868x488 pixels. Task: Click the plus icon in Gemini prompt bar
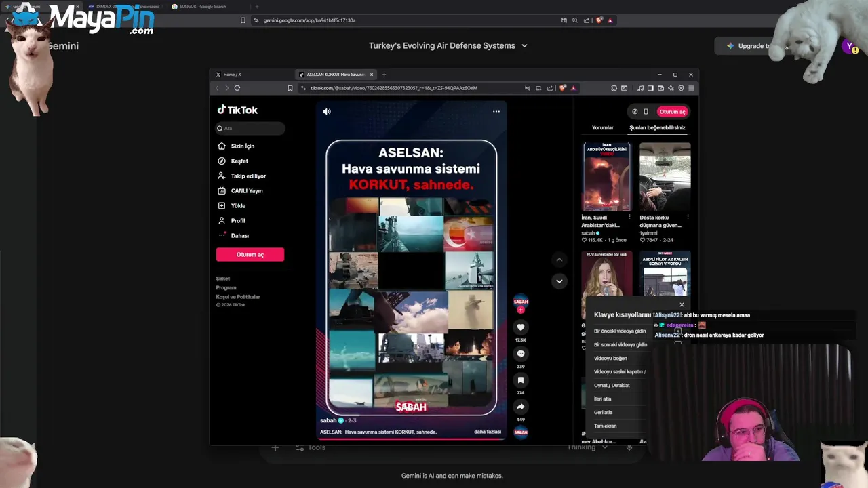[275, 447]
